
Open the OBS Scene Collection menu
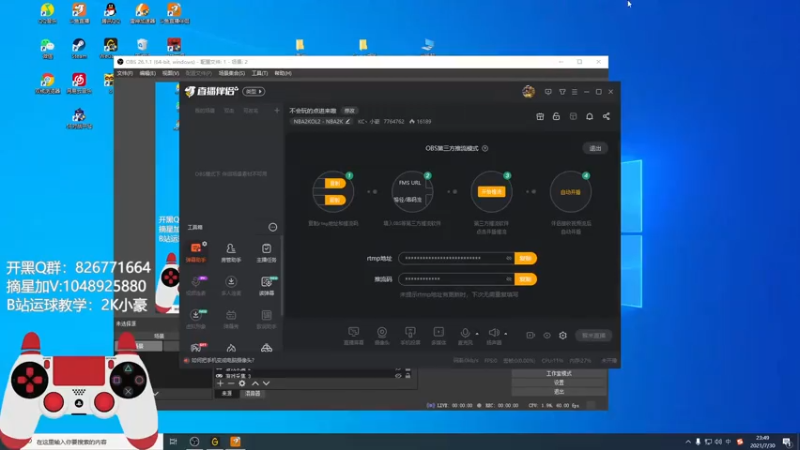pyautogui.click(x=232, y=73)
